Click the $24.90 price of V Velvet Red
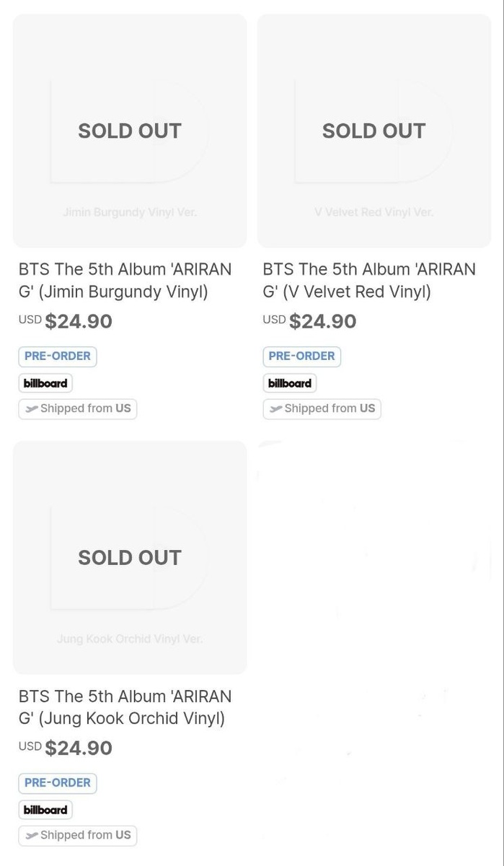The height and width of the screenshot is (866, 504). click(322, 321)
